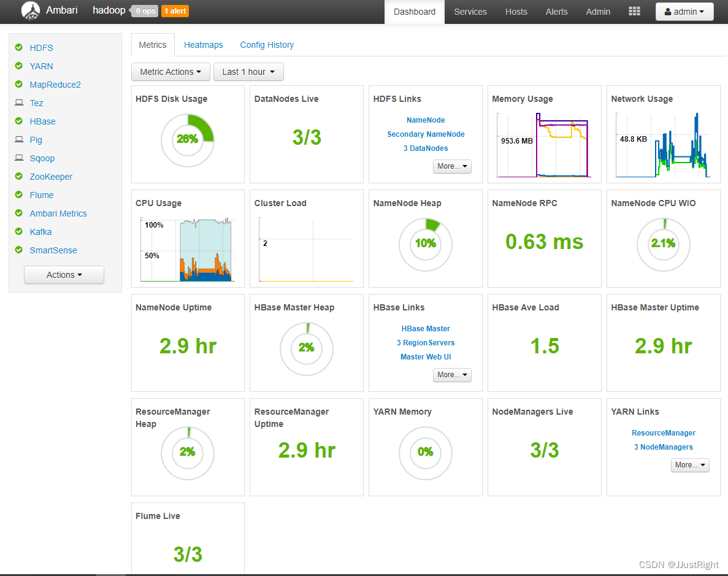Open the Alerts page
The height and width of the screenshot is (576, 728).
pyautogui.click(x=557, y=12)
